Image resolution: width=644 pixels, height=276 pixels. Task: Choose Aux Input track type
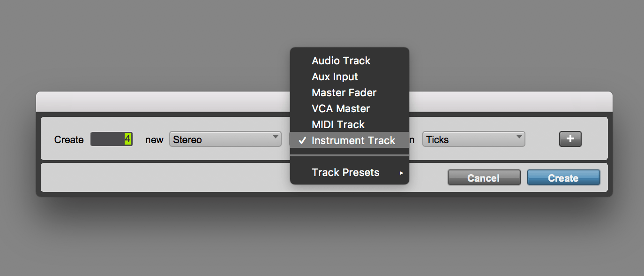(x=350, y=77)
